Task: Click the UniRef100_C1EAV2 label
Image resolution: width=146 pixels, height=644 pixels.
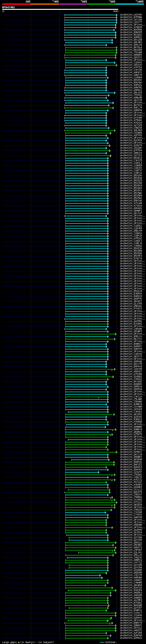Action: pos(131,63)
